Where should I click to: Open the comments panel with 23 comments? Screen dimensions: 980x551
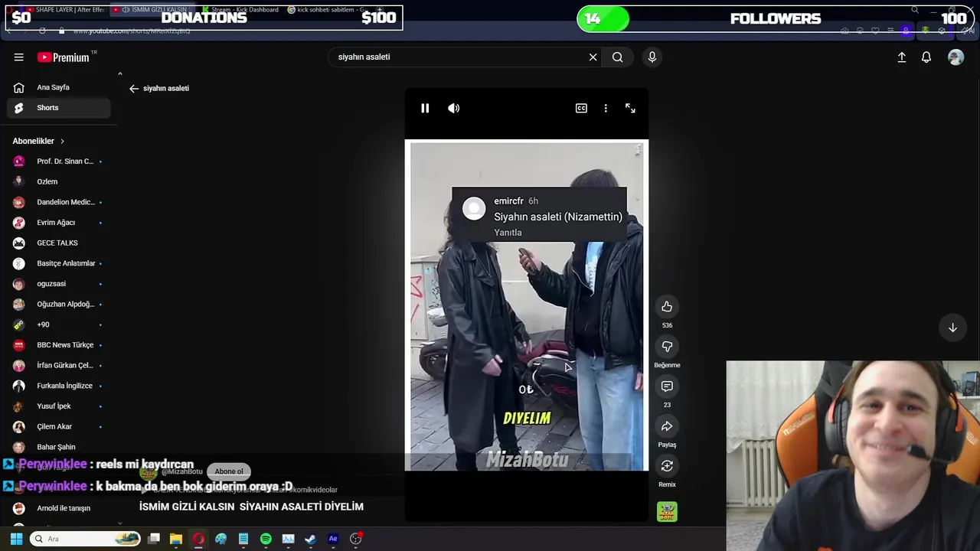click(667, 386)
